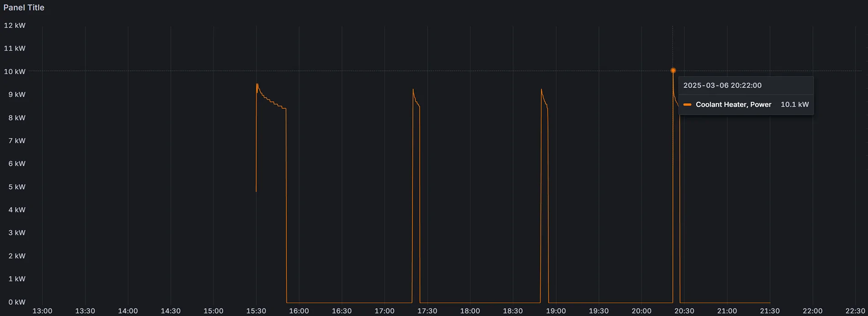Click the tooltip timestamp 2025-03-06 20:22:00

[722, 85]
